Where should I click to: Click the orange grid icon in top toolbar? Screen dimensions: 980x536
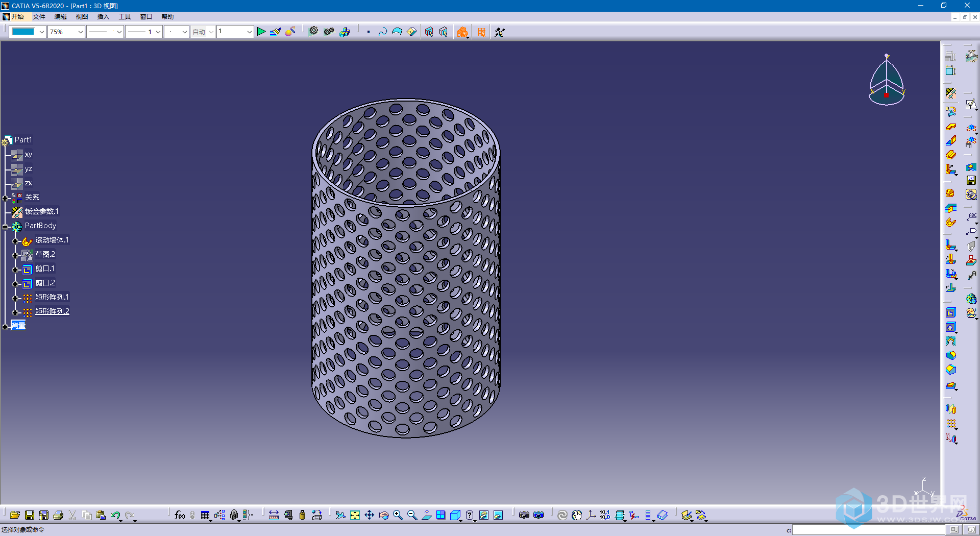pyautogui.click(x=481, y=32)
